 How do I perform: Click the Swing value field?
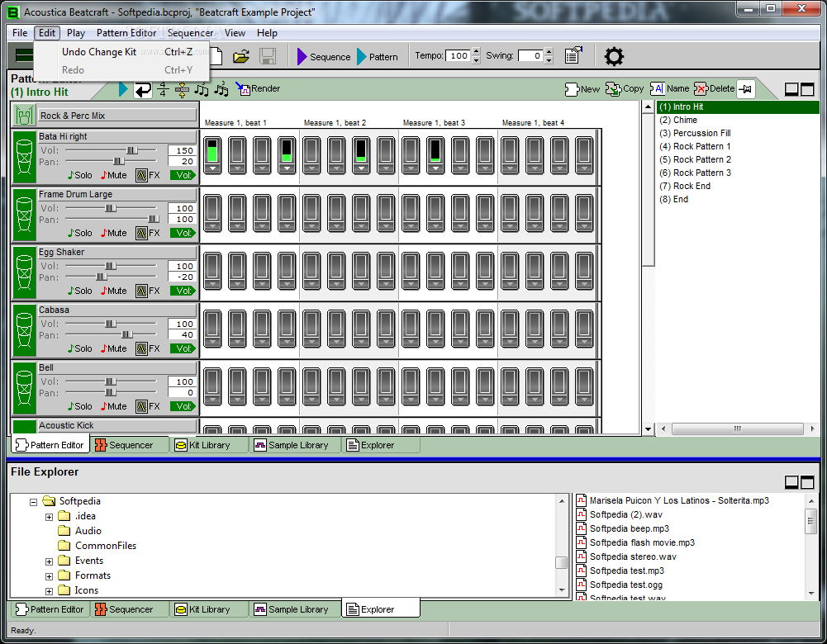click(x=530, y=56)
